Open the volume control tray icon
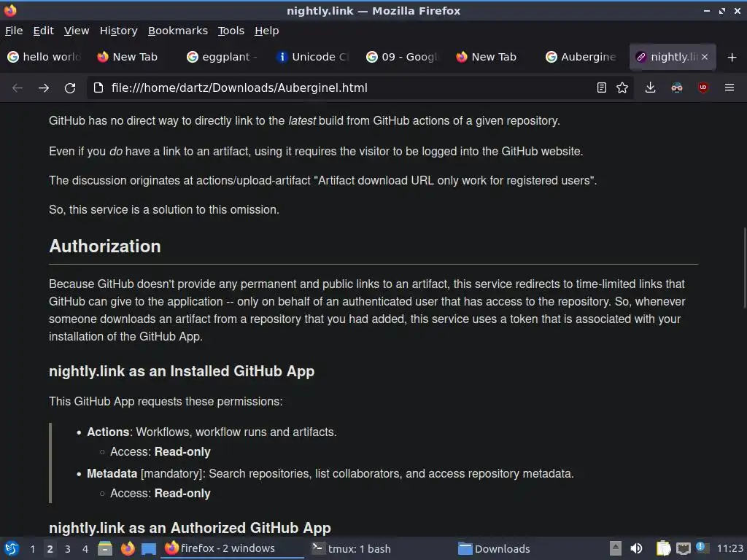This screenshot has width=747, height=560. 636,548
